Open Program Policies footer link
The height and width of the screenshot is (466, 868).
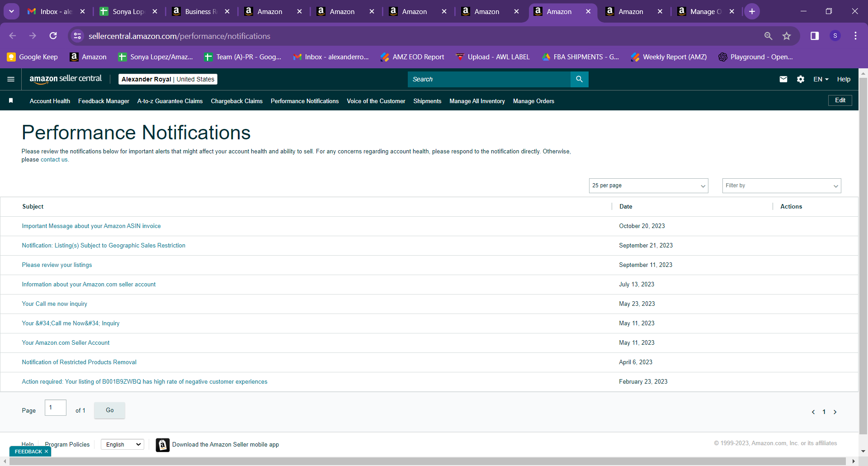tap(67, 445)
